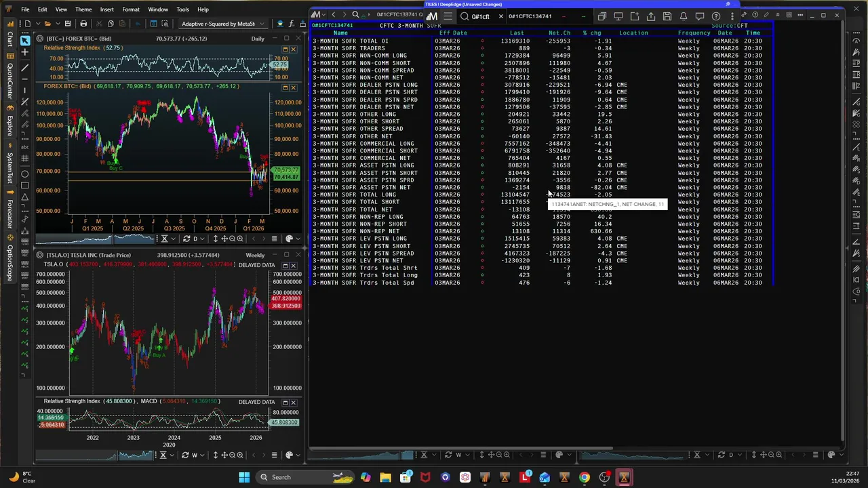Click the hamburger menu icon in DeepEdge tile

tap(448, 16)
